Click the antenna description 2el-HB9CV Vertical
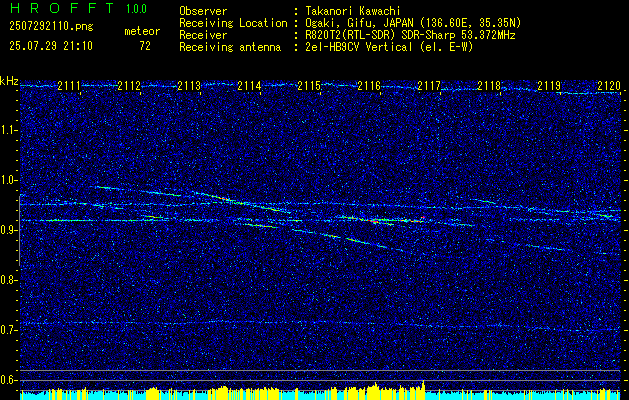629x400 pixels. tap(390, 47)
